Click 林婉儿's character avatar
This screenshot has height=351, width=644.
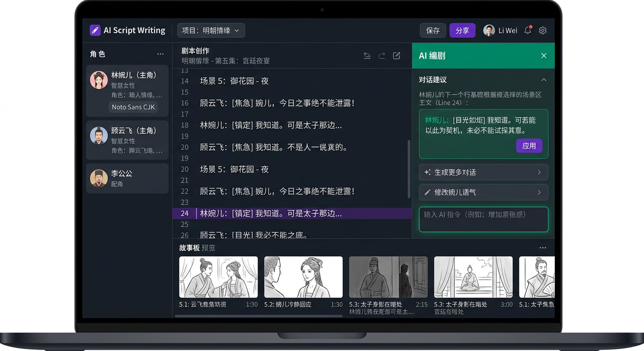(99, 80)
